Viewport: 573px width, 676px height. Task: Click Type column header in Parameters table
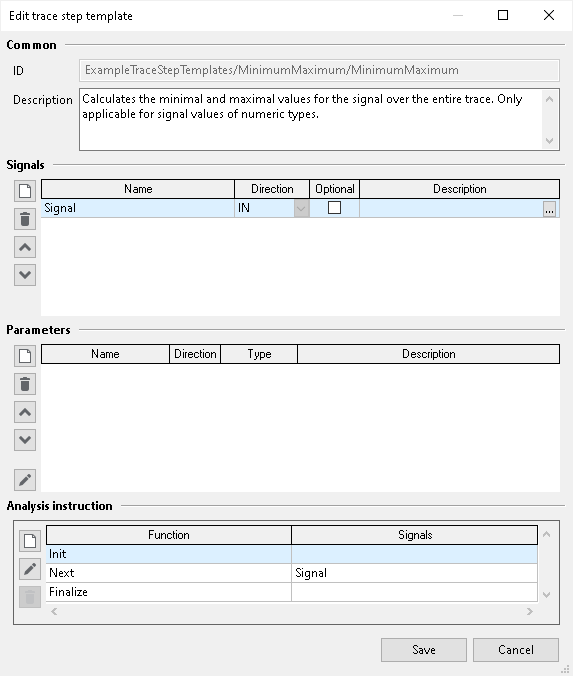point(259,354)
